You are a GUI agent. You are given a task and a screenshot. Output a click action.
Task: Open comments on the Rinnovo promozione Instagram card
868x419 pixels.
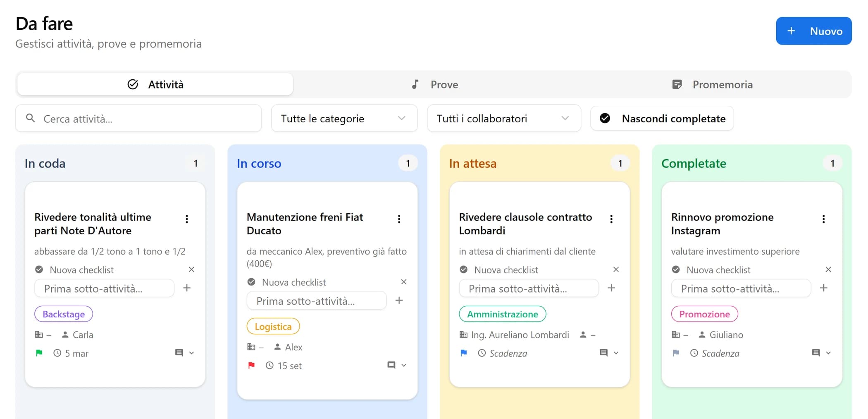pos(816,352)
